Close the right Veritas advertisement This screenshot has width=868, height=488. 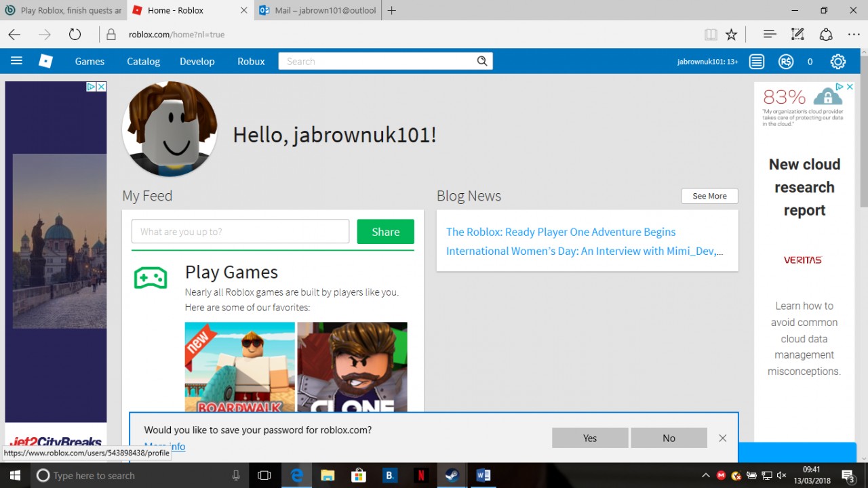point(850,87)
